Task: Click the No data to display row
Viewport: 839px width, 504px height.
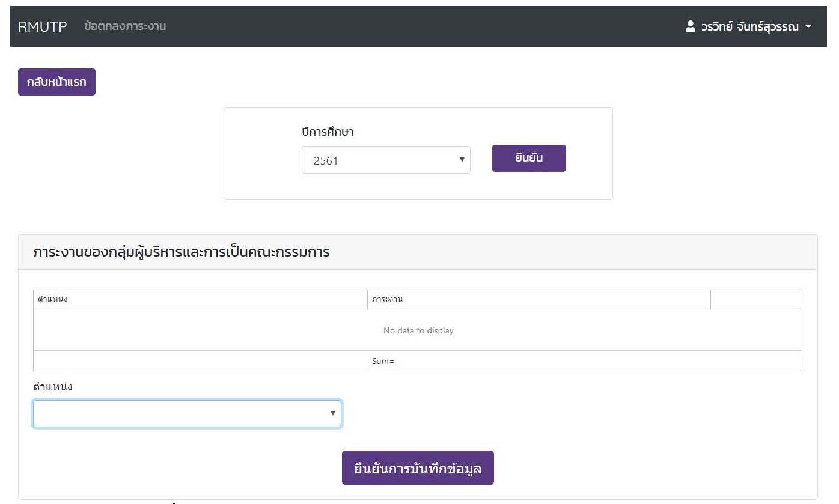Action: [x=418, y=330]
